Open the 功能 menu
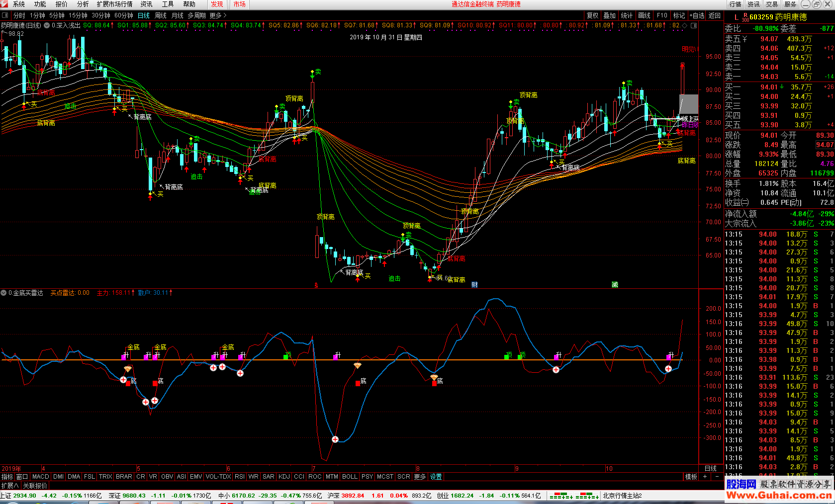 click(x=40, y=4)
